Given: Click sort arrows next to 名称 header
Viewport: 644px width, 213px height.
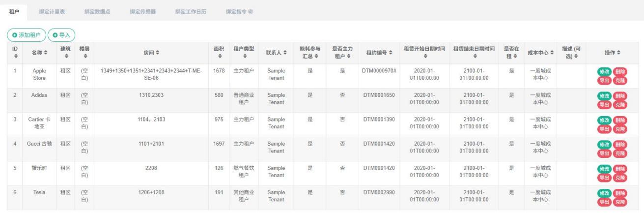Looking at the screenshot, I should point(46,52).
